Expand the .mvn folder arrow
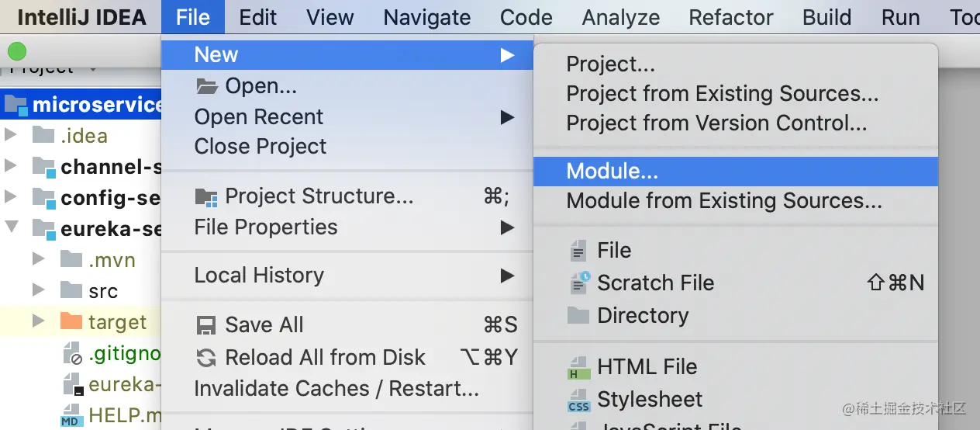The image size is (980, 430). pyautogui.click(x=39, y=258)
